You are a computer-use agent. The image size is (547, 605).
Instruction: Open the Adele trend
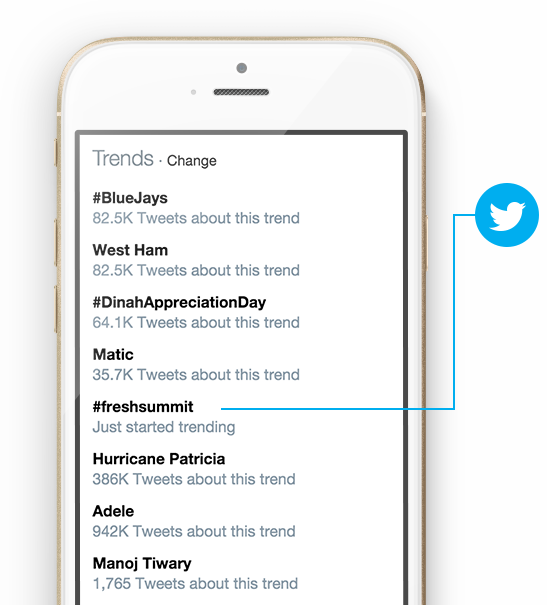113,511
